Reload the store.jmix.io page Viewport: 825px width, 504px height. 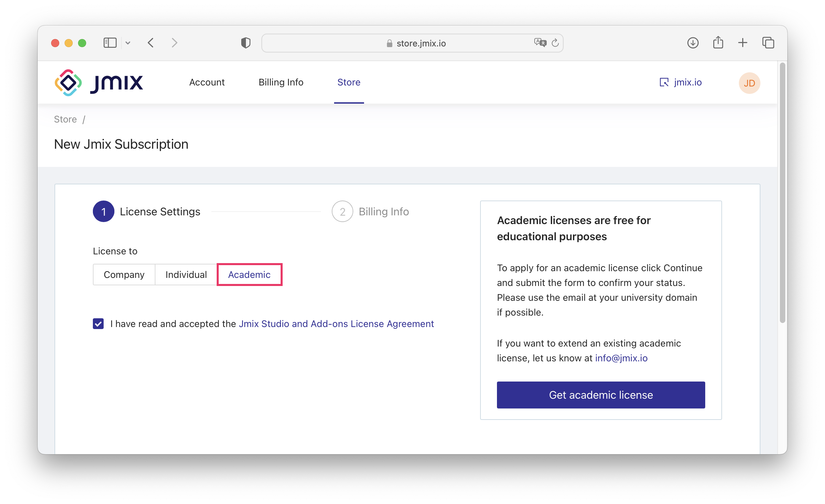[x=555, y=43]
